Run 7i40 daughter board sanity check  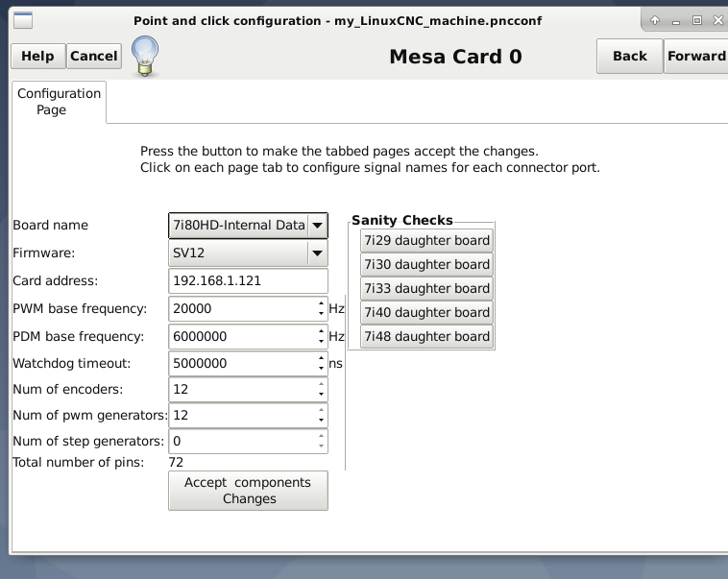[426, 313]
